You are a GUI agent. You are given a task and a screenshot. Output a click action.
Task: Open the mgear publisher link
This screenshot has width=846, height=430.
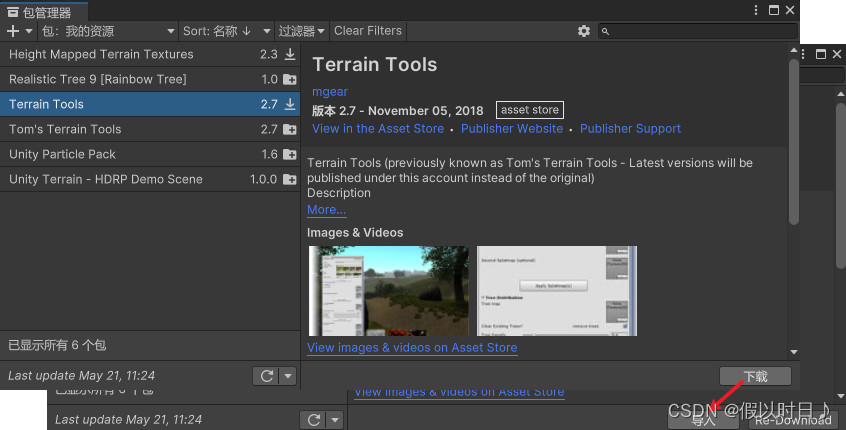[330, 92]
